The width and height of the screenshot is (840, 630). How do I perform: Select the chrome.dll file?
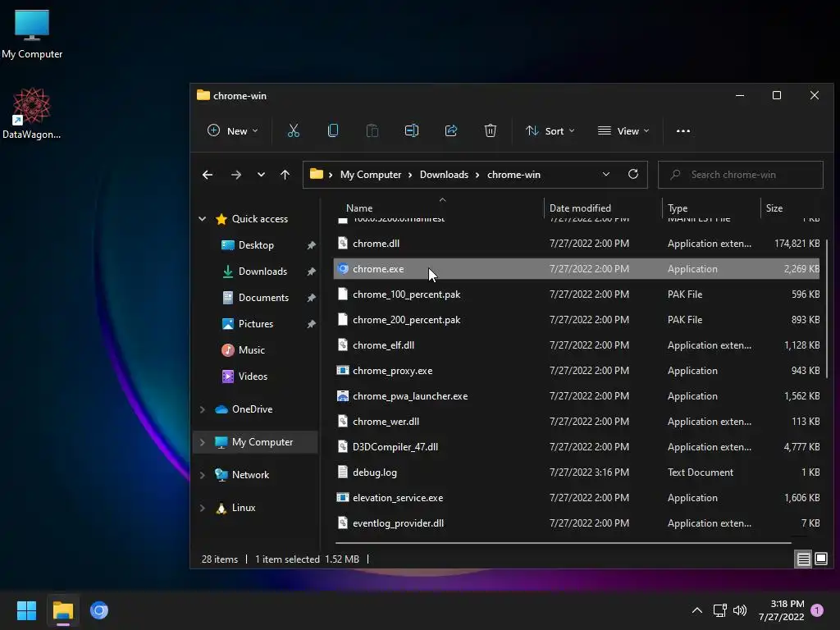(x=577, y=244)
